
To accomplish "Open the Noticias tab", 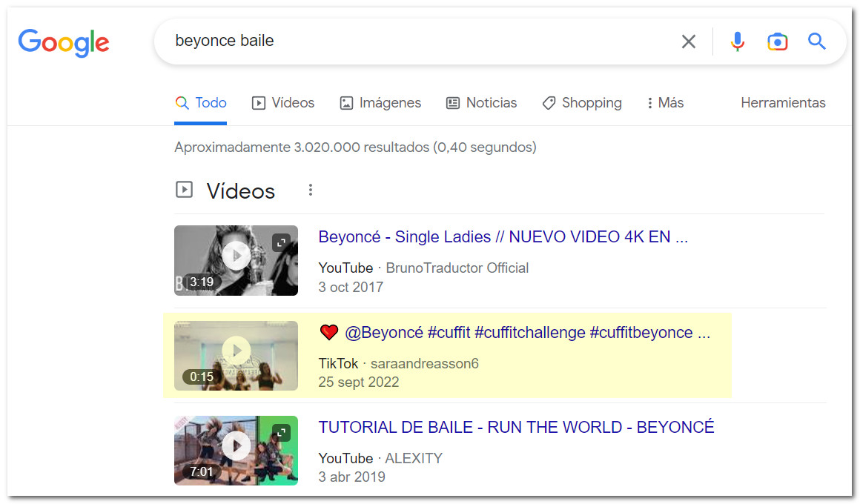I will click(x=481, y=103).
